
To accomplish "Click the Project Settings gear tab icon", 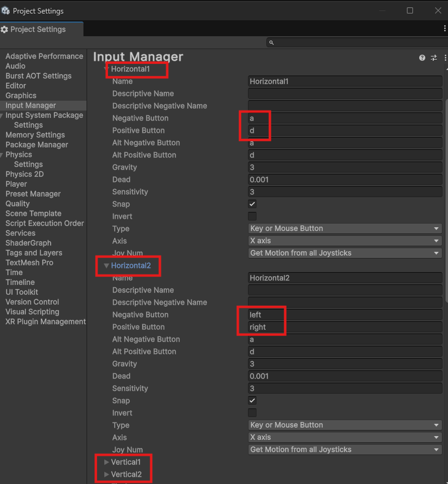I will coord(4,29).
